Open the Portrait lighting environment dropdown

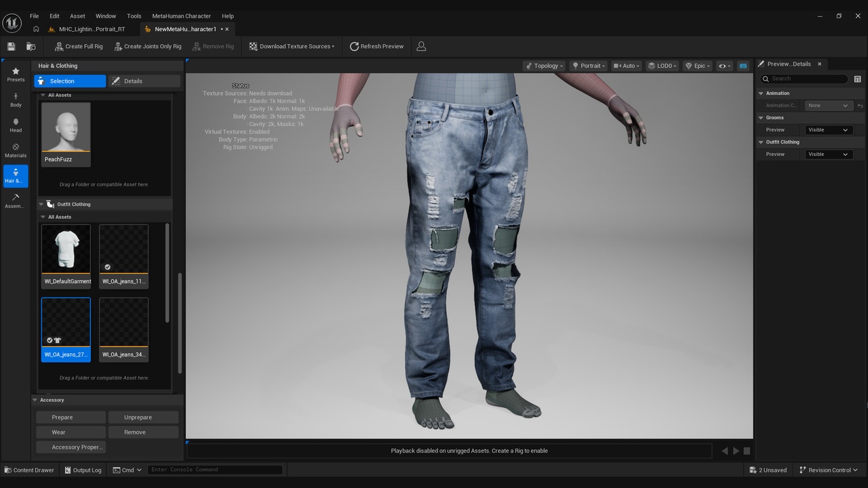(588, 66)
